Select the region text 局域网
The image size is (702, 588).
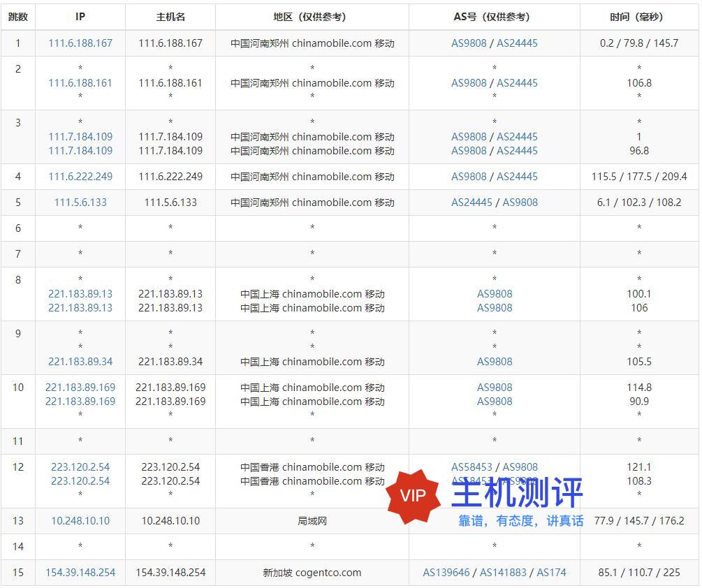[312, 520]
